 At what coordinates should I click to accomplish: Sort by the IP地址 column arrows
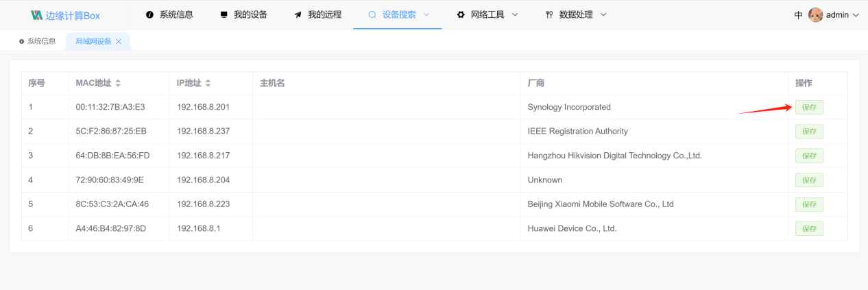pos(208,83)
